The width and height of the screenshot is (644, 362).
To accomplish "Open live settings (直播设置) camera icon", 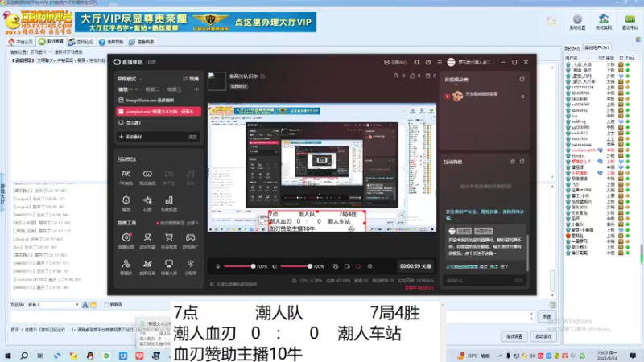I will click(x=126, y=241).
